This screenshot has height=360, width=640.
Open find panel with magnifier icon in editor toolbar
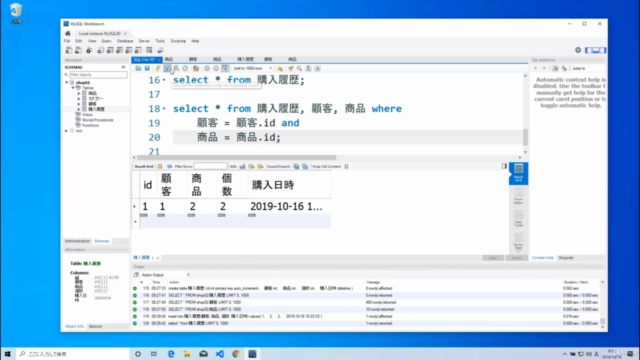[300, 69]
